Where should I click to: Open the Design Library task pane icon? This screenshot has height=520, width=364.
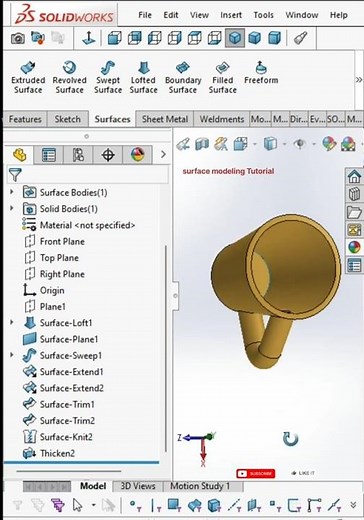(354, 194)
